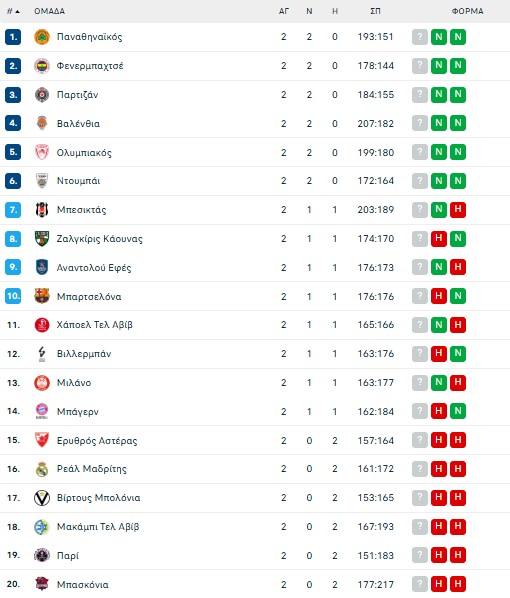
Task: Click the Παναθηναϊκός team logo
Action: coord(42,37)
